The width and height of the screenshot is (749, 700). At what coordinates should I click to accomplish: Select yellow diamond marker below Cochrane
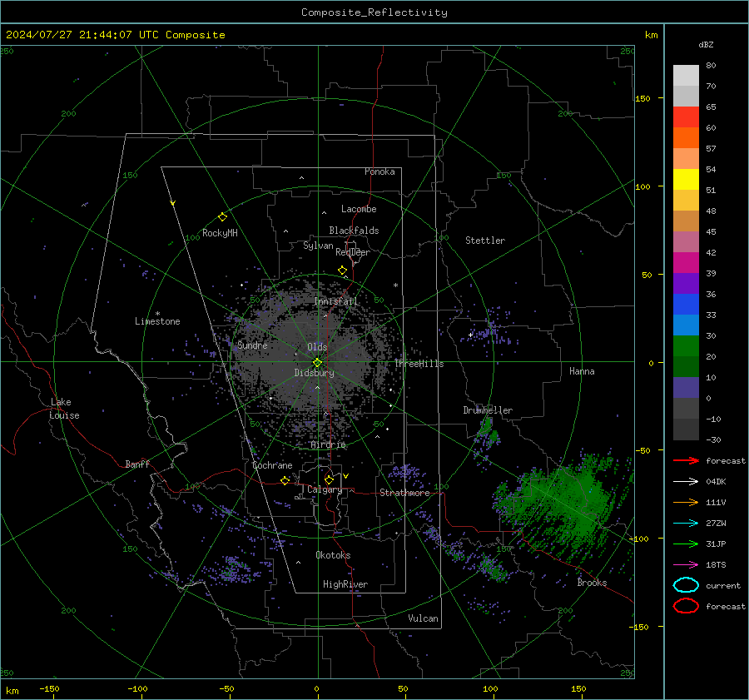(x=285, y=480)
